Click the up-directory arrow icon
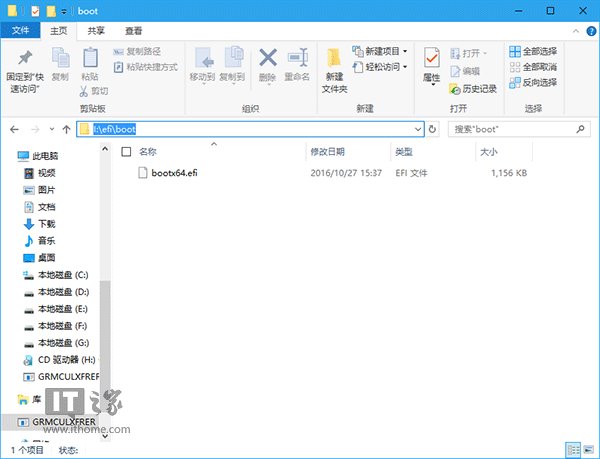This screenshot has height=459, width=600. pos(66,129)
